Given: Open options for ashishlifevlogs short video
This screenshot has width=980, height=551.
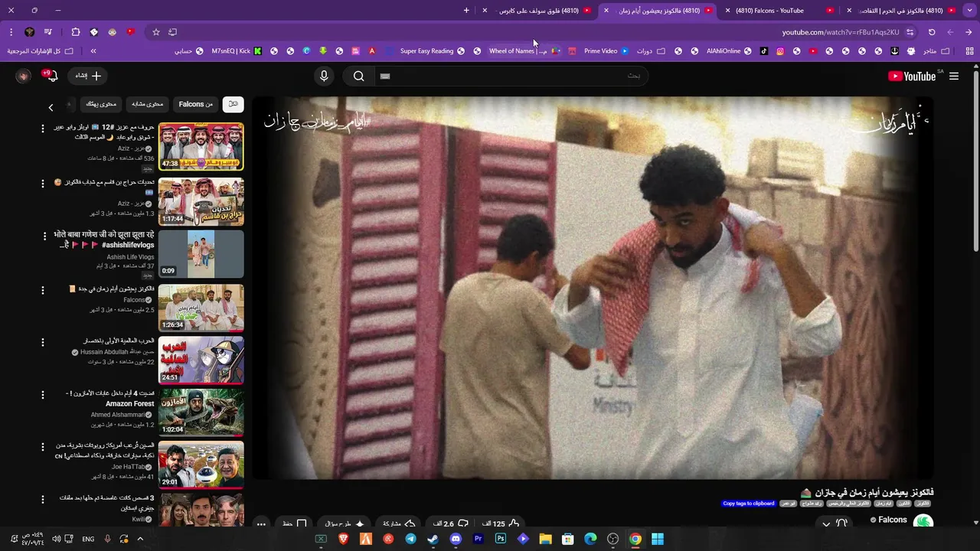Looking at the screenshot, I should 44,236.
